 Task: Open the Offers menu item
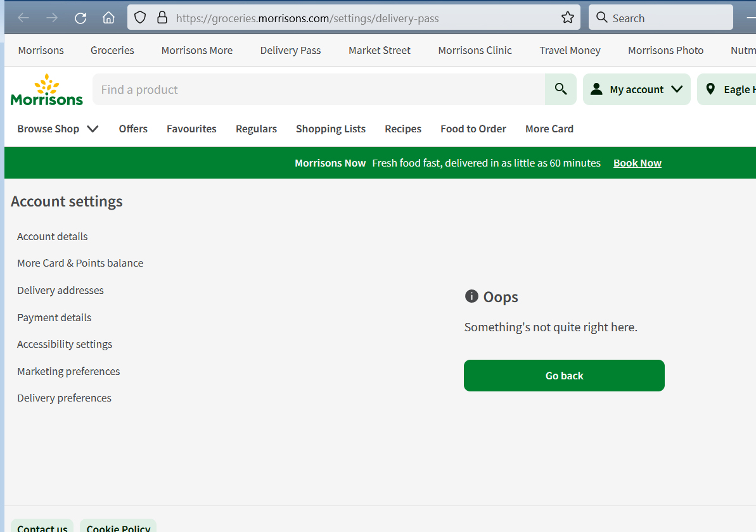133,129
